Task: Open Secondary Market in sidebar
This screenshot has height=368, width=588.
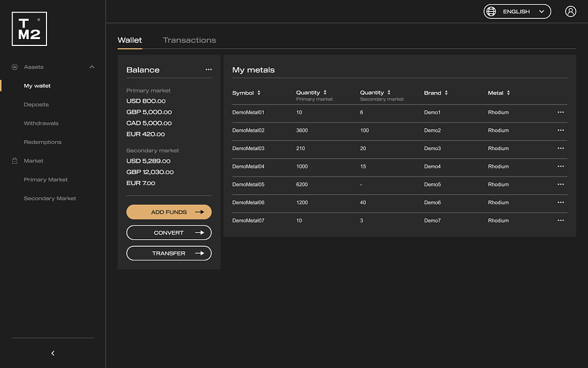Action: (50, 198)
